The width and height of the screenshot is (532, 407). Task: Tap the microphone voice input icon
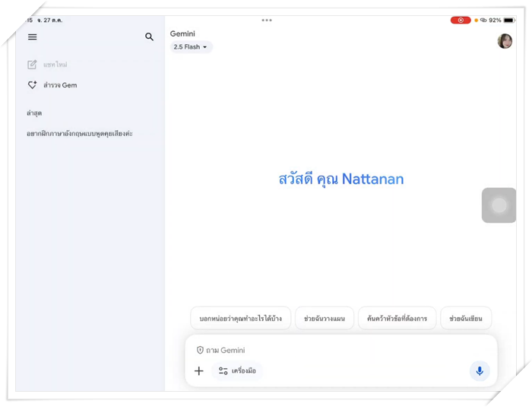[x=479, y=371]
